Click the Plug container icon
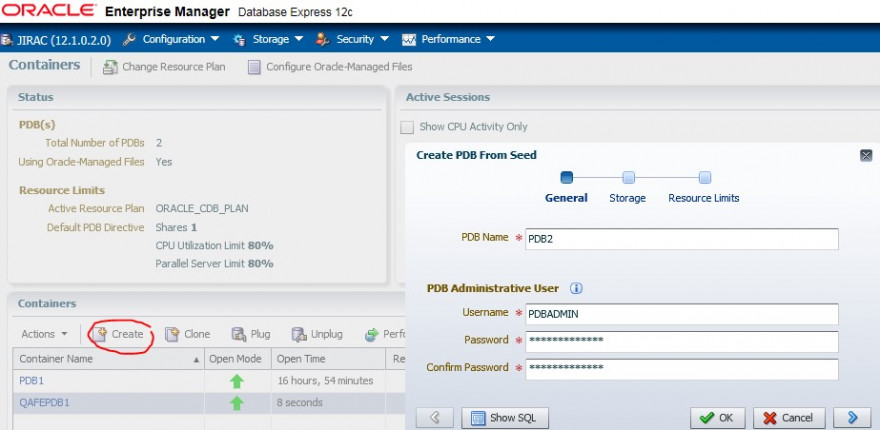This screenshot has height=430, width=880. click(x=239, y=335)
